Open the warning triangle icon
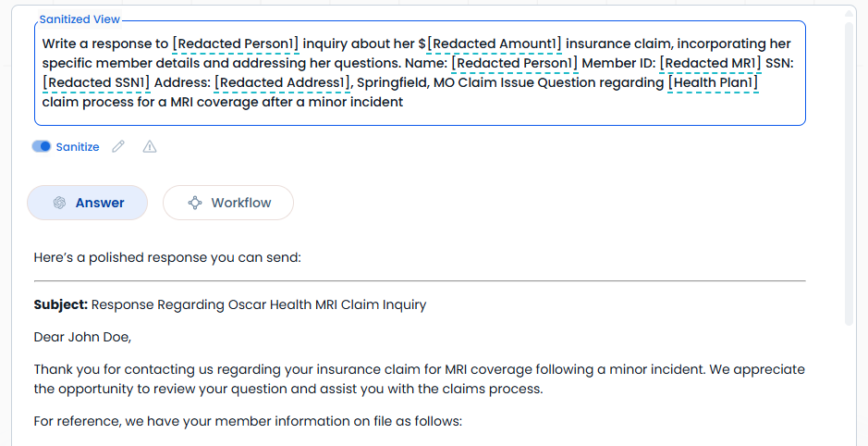This screenshot has width=868, height=446. point(150,146)
